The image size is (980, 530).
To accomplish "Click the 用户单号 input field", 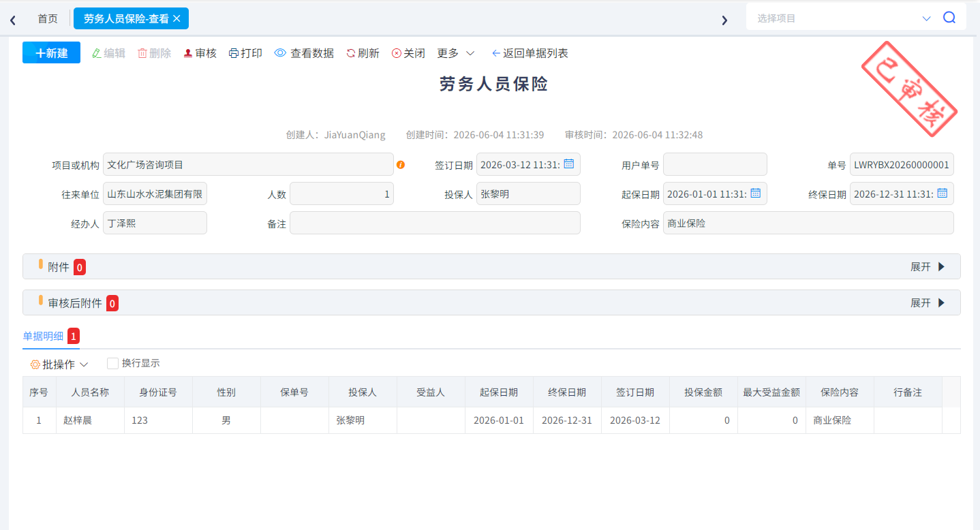I will pyautogui.click(x=715, y=164).
